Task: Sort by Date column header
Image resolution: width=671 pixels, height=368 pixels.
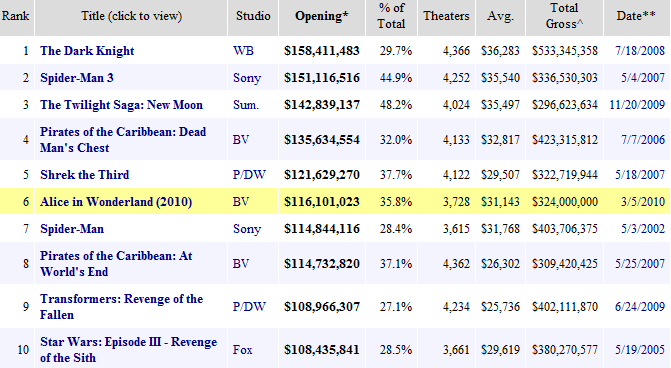Action: click(635, 16)
